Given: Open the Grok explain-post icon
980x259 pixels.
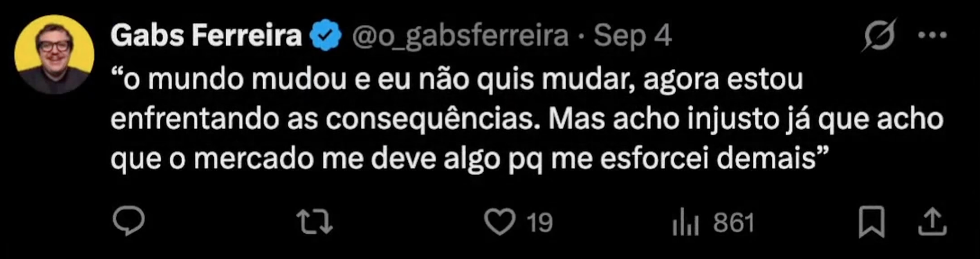Looking at the screenshot, I should point(879,35).
